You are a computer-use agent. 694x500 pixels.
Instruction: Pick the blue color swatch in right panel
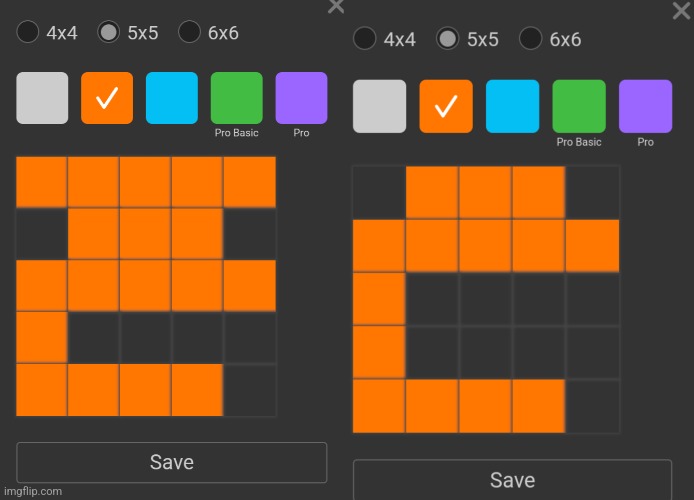(x=512, y=106)
